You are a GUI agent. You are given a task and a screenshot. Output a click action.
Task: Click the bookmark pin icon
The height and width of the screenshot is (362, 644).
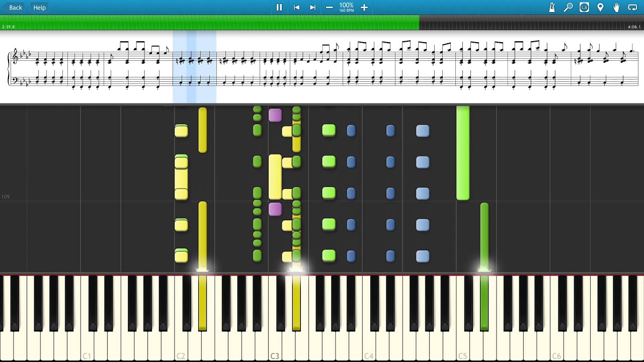tap(600, 8)
